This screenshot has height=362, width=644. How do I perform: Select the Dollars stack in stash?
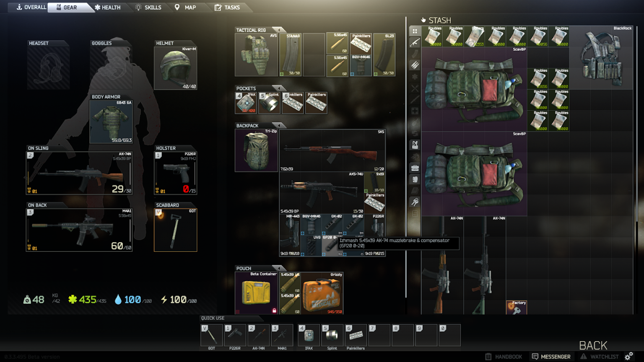(x=475, y=36)
